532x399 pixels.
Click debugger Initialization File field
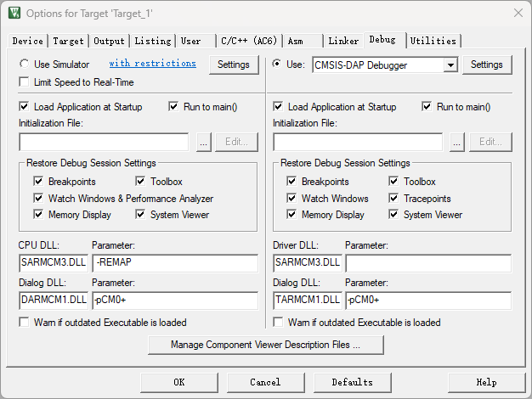358,142
